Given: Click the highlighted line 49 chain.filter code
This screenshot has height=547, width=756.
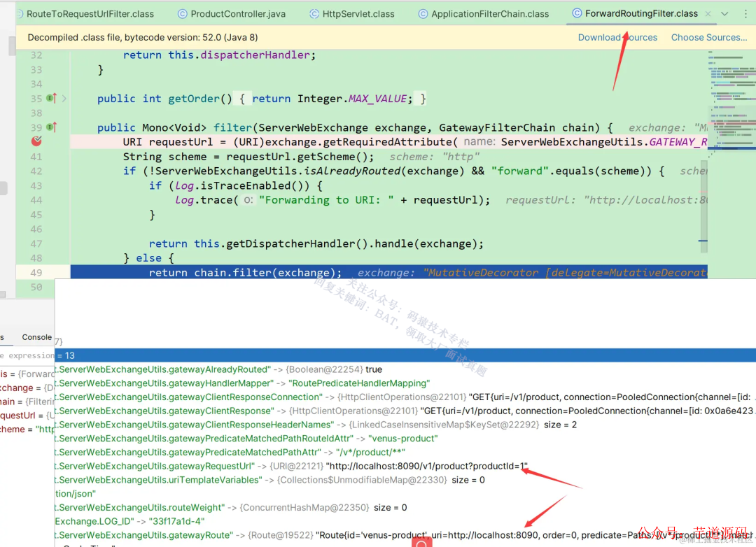Looking at the screenshot, I should tap(245, 273).
